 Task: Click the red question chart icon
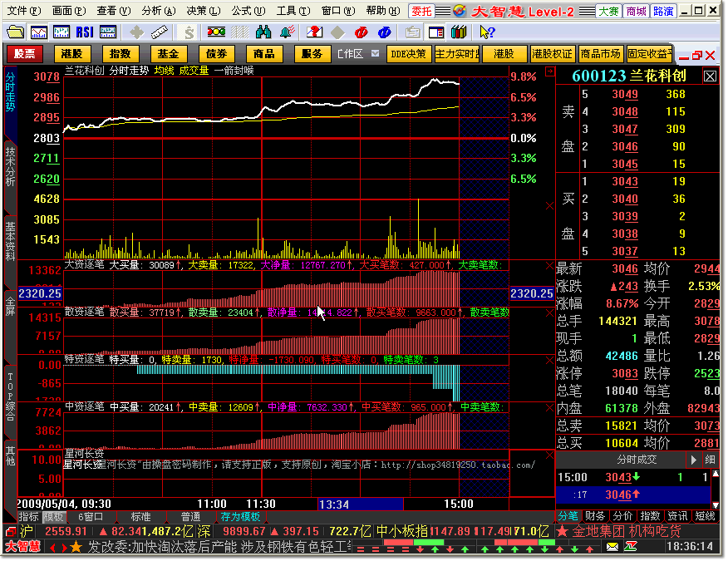[314, 32]
